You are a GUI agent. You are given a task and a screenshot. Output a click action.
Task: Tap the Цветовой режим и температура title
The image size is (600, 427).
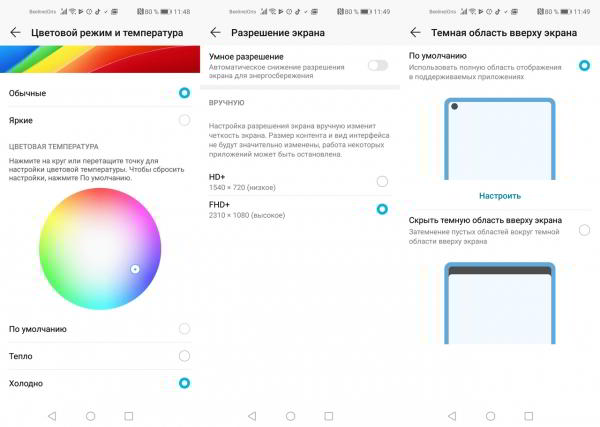(x=107, y=33)
